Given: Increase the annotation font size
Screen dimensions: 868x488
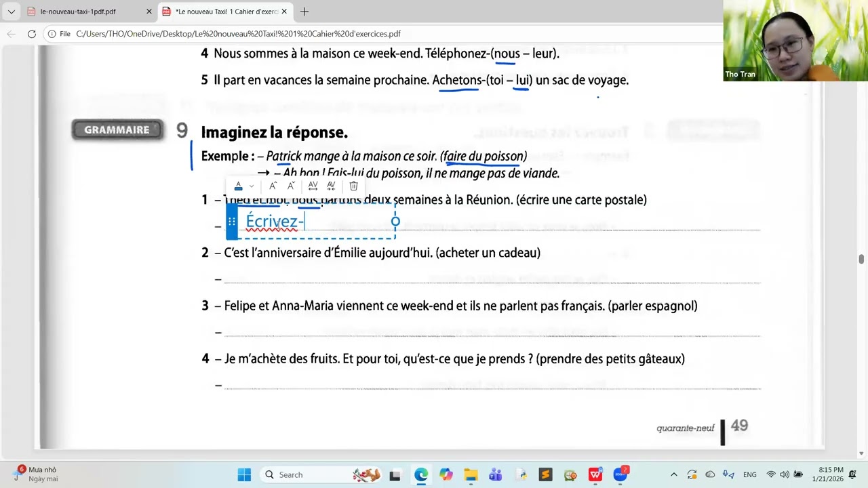Looking at the screenshot, I should [273, 186].
